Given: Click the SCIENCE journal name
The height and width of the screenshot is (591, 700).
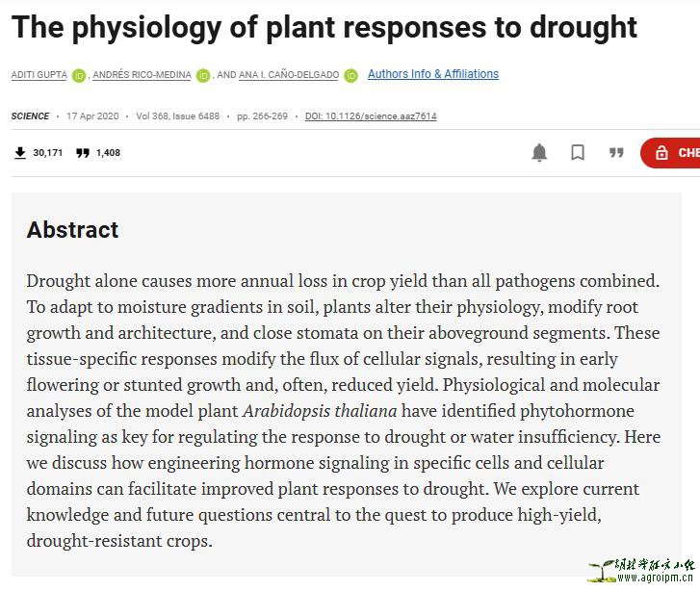Looking at the screenshot, I should [30, 116].
